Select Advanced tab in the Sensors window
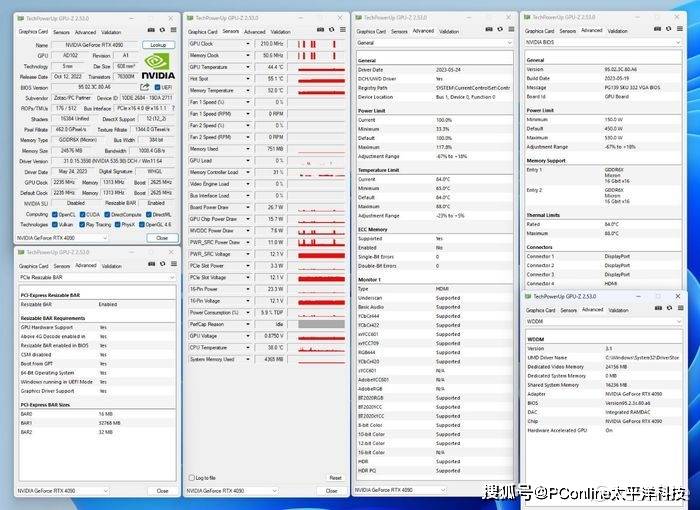The width and height of the screenshot is (700, 510). (255, 32)
